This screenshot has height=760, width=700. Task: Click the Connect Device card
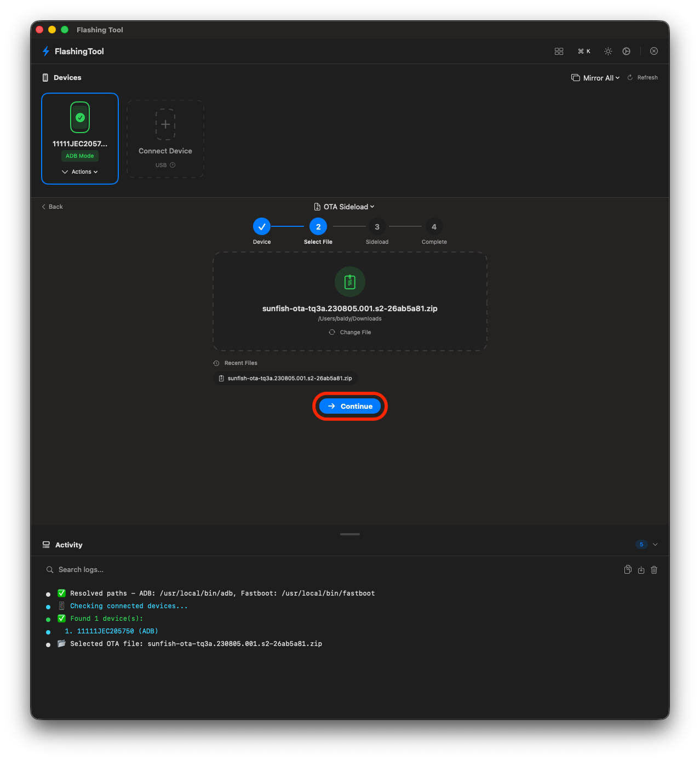165,139
